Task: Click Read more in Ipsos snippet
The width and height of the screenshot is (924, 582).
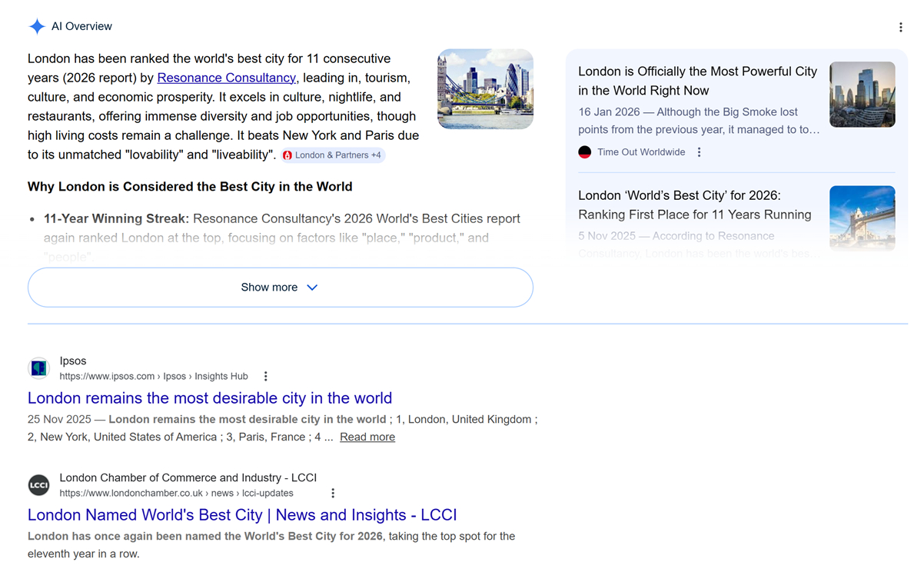Action: pyautogui.click(x=367, y=437)
